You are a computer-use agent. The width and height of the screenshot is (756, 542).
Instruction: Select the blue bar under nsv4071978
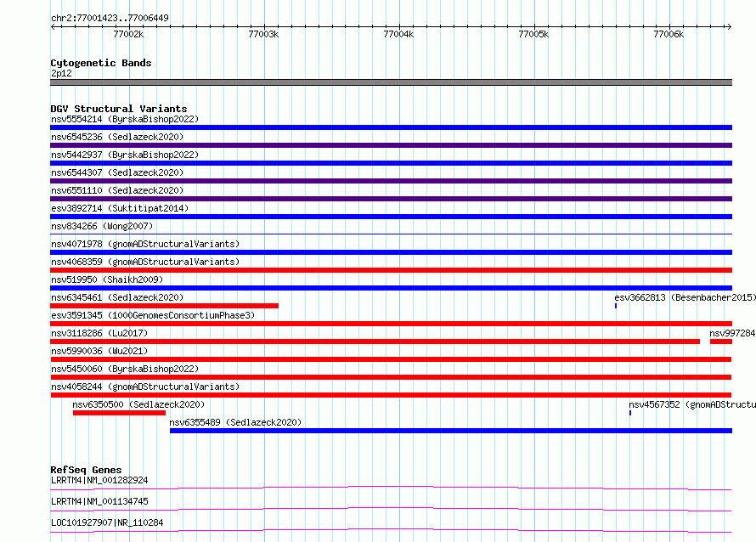tap(391, 252)
